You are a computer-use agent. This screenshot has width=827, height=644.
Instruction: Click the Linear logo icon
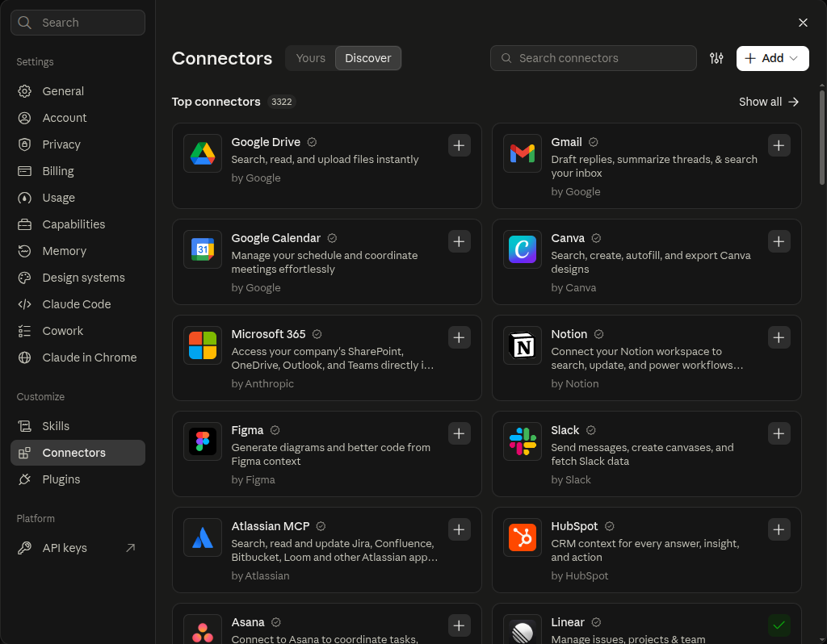523,629
